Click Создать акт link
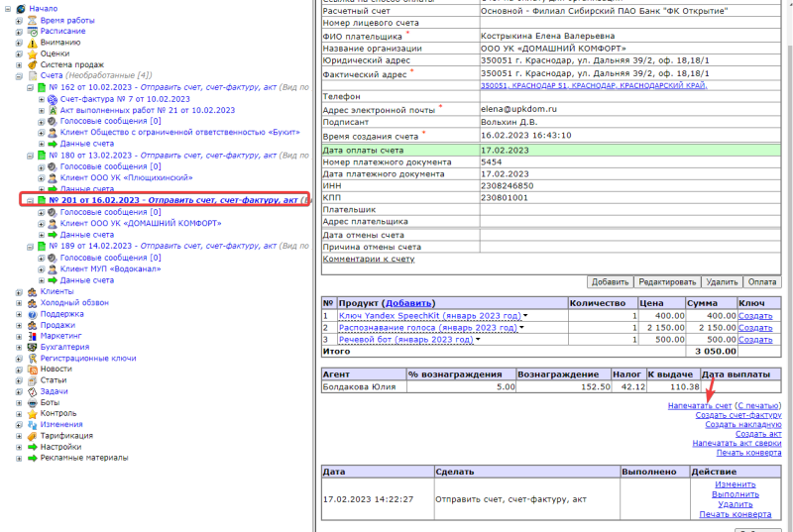 [x=758, y=434]
